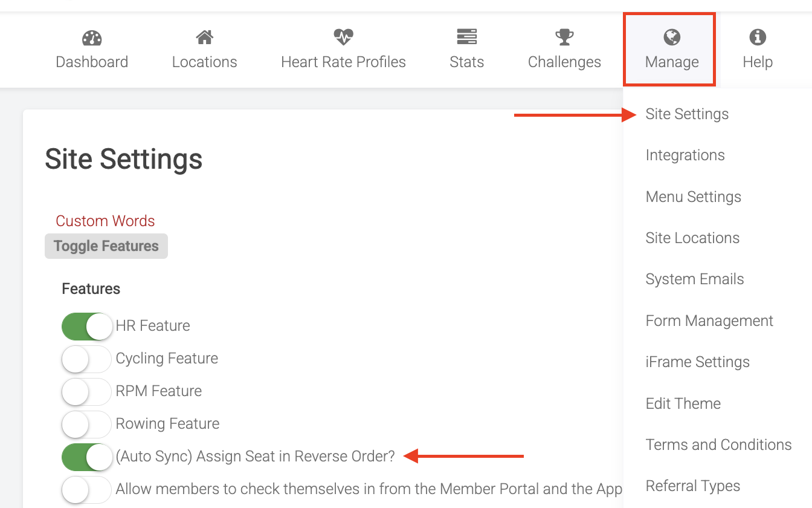Click the Cycling Feature label text
Image resolution: width=812 pixels, height=508 pixels.
pyautogui.click(x=167, y=358)
